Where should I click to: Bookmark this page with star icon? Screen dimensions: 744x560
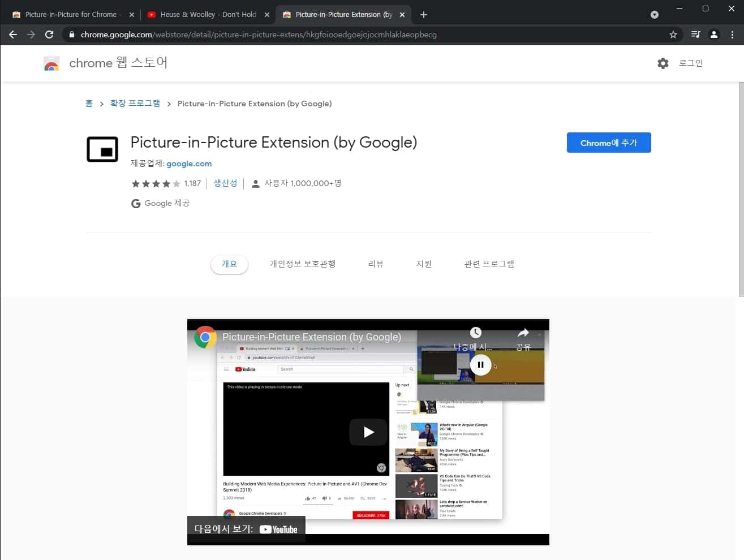[x=673, y=35]
